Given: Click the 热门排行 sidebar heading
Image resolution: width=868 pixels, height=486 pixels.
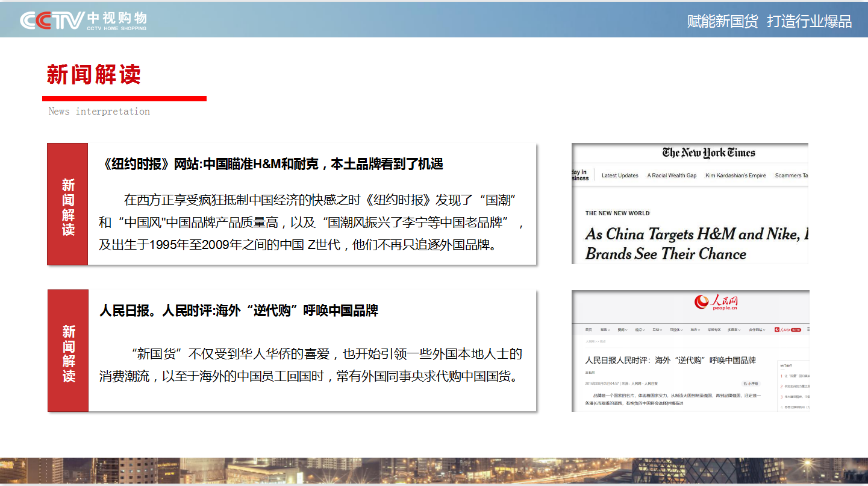Looking at the screenshot, I should pos(786,365).
